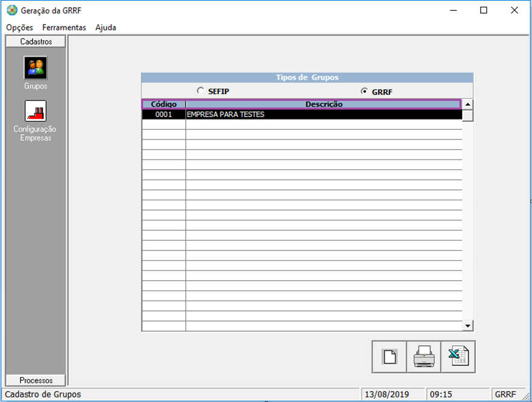Select code cell 0001

(164, 115)
